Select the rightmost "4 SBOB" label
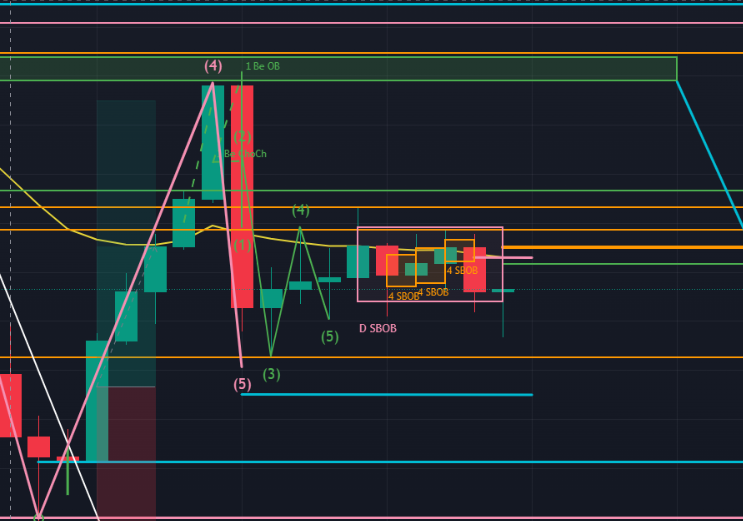Viewport: 743px width, 521px height. (x=462, y=270)
